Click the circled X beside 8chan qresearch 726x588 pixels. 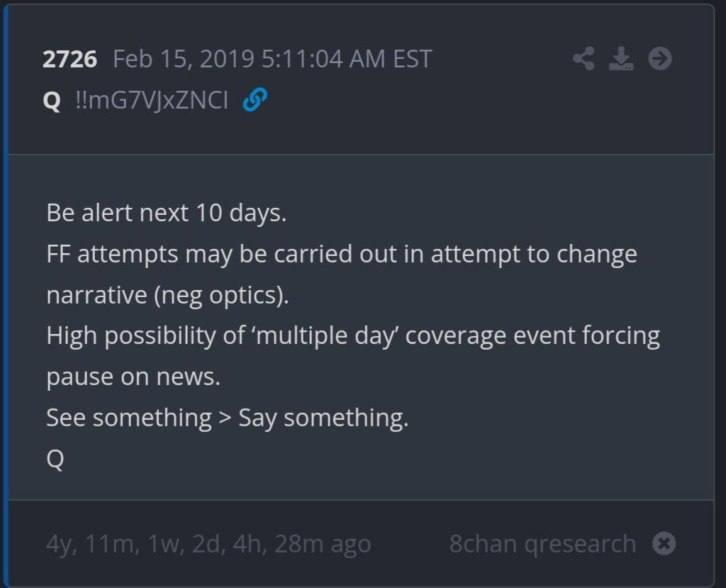[x=664, y=543]
